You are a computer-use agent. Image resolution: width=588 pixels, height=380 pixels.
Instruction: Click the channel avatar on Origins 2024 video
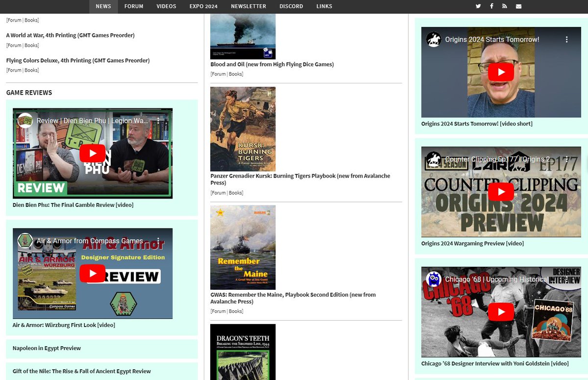pos(433,39)
